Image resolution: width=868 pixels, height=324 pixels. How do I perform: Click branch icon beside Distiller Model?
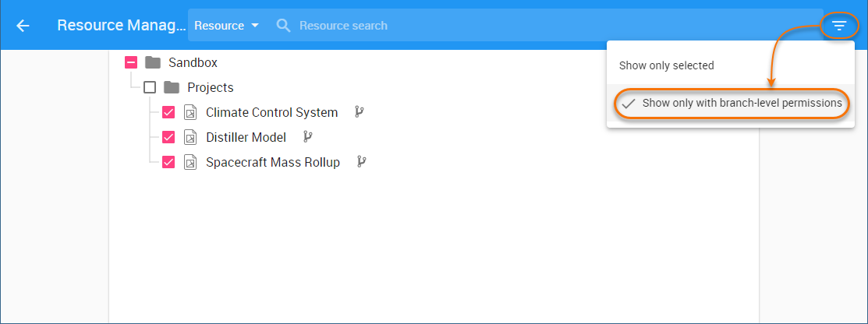point(307,137)
